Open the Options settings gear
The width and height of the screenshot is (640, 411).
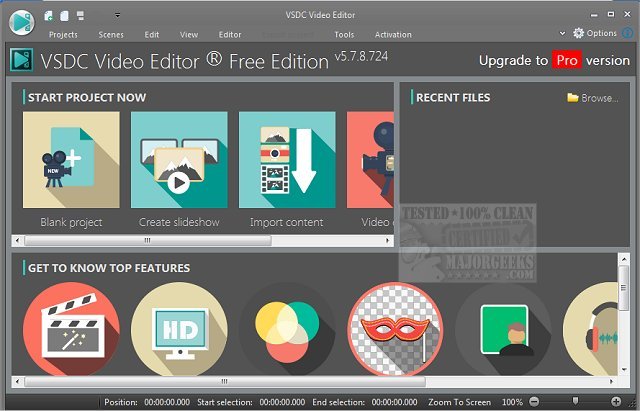(595, 33)
